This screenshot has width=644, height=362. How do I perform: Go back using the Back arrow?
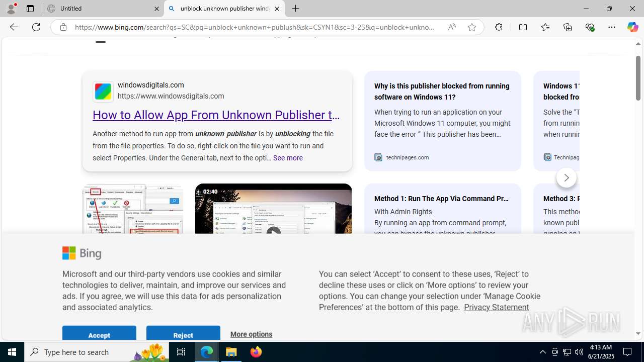[14, 27]
